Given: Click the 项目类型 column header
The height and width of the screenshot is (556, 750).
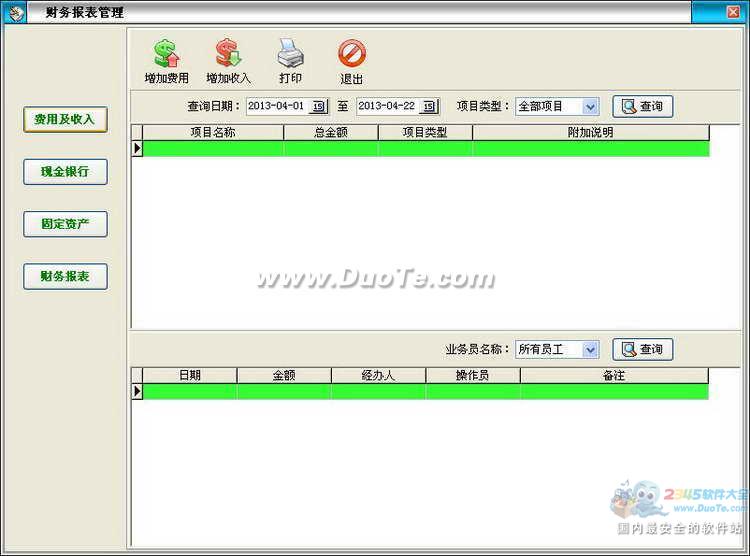Looking at the screenshot, I should (x=425, y=133).
